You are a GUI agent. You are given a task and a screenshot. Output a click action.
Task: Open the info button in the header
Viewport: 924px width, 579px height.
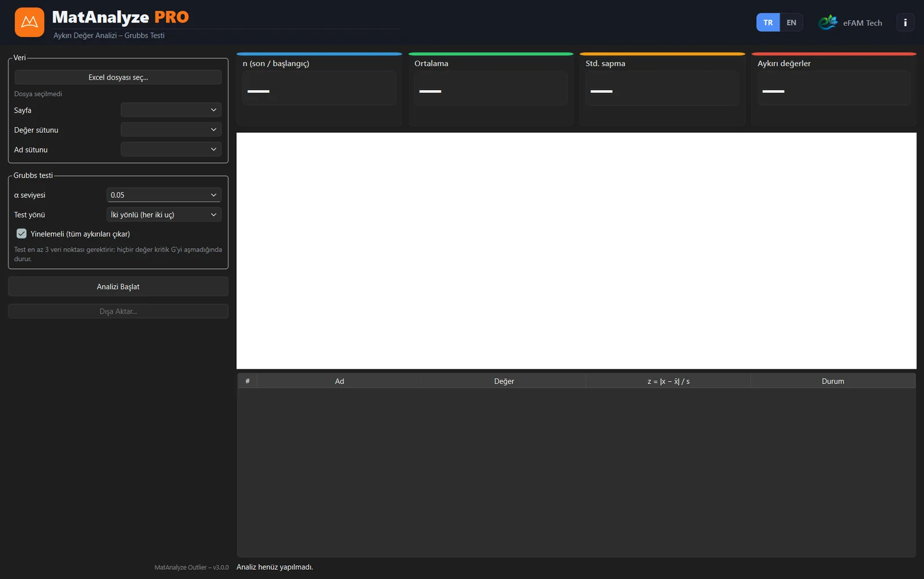(905, 23)
